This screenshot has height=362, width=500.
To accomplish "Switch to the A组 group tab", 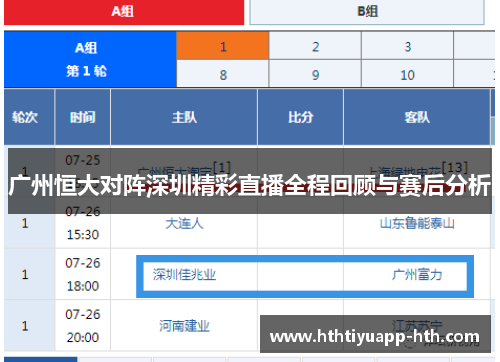I will pyautogui.click(x=124, y=12).
